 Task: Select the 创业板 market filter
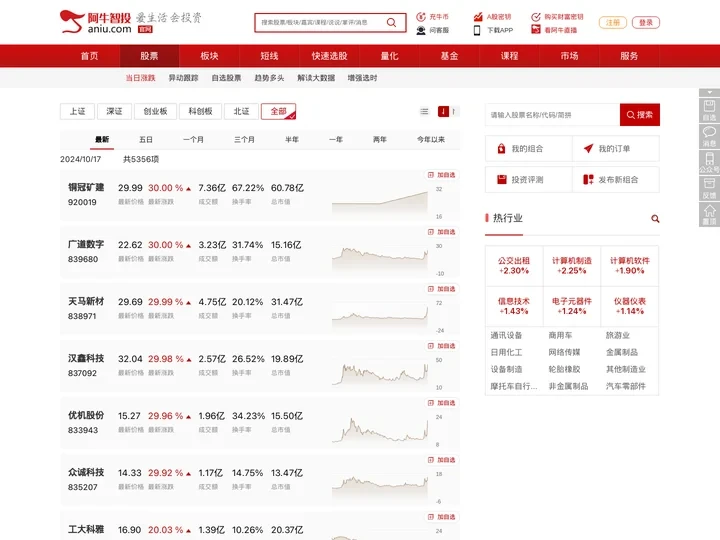click(155, 111)
